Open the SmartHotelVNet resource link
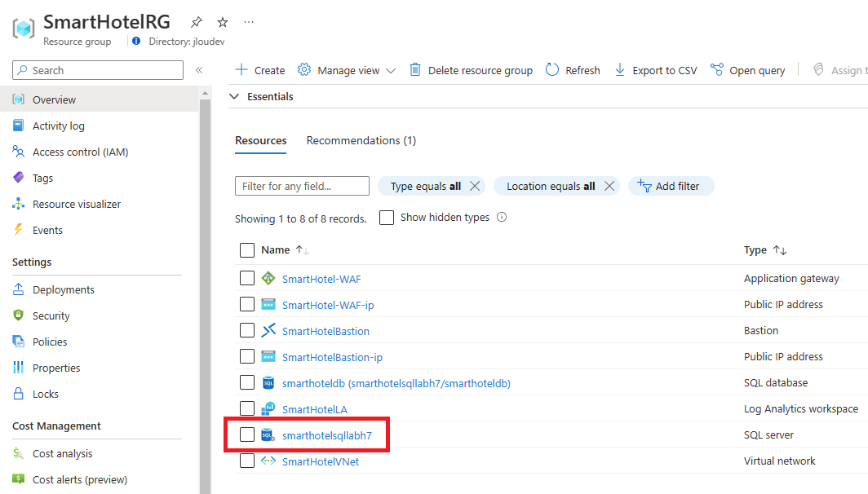This screenshot has width=868, height=494. [x=321, y=461]
